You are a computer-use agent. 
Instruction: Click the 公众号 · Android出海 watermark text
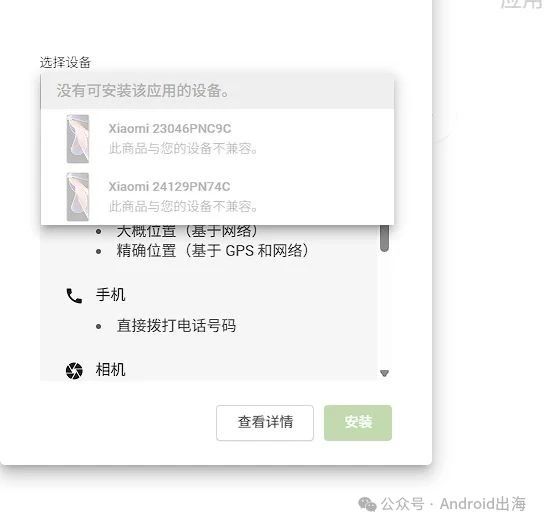[x=453, y=504]
